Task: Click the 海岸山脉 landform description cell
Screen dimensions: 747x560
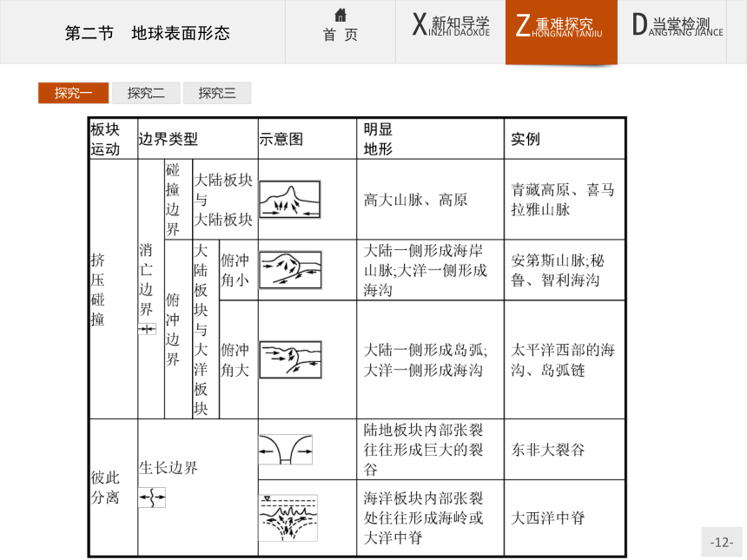Action: [x=430, y=270]
